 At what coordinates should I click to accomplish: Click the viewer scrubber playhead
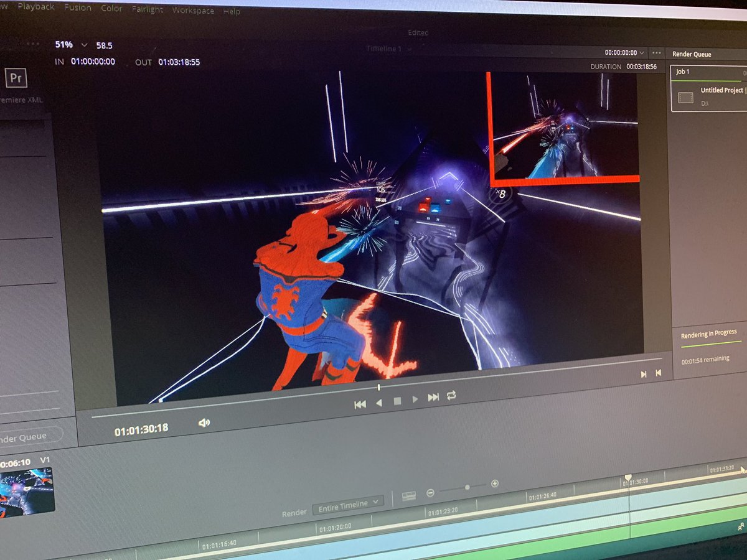point(378,387)
